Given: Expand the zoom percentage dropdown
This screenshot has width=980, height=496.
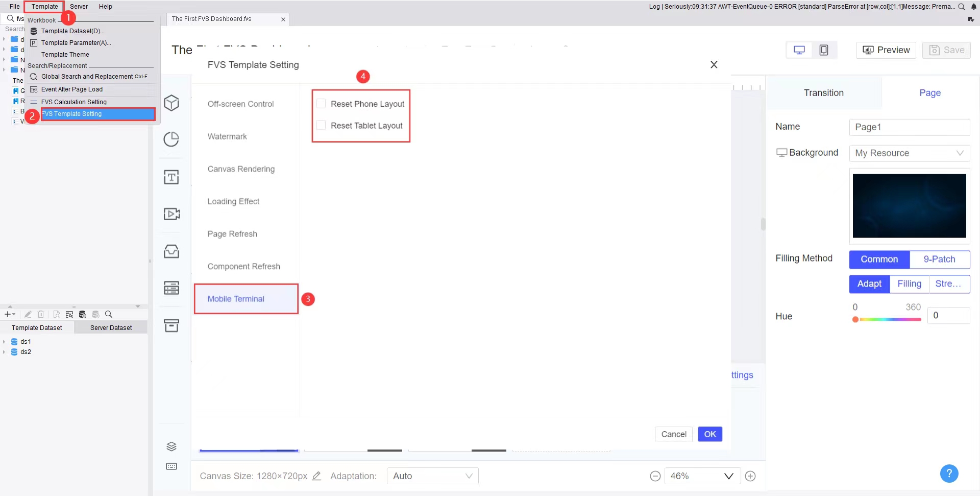Looking at the screenshot, I should pos(728,476).
